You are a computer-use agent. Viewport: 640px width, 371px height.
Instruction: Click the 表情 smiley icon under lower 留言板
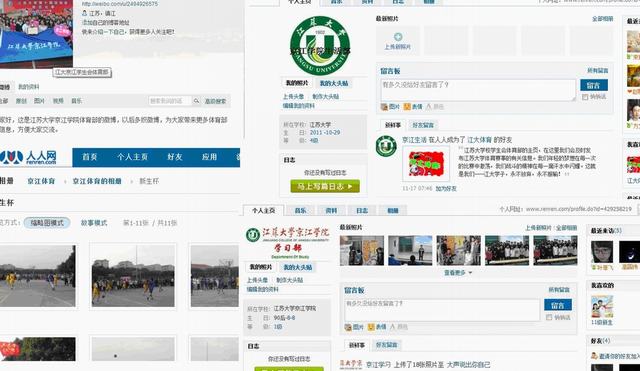coord(371,327)
